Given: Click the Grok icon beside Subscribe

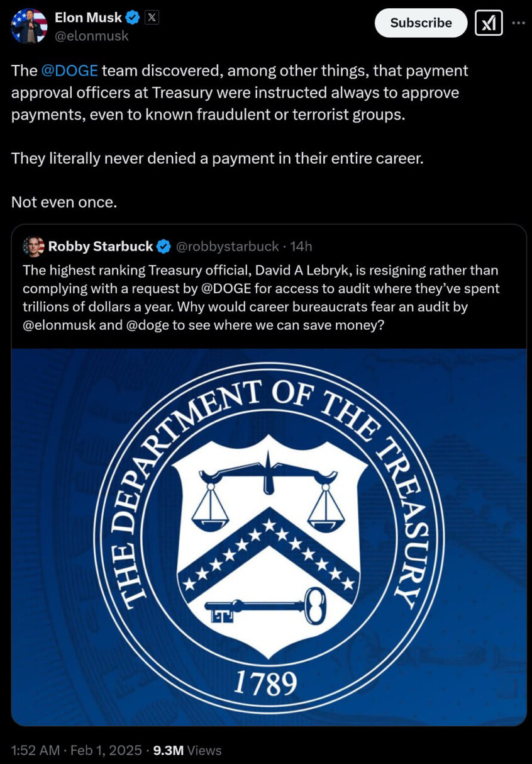Looking at the screenshot, I should click(x=488, y=23).
